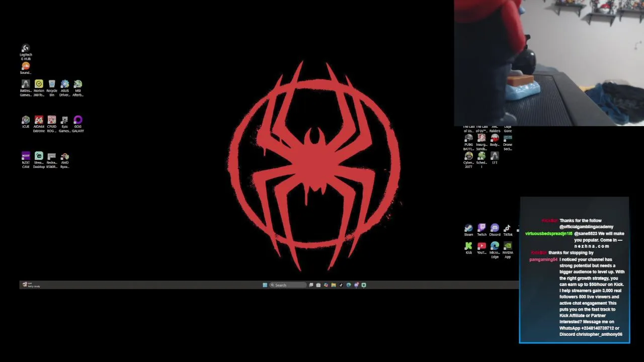The height and width of the screenshot is (362, 644).
Task: Select the Kick desktop icon
Action: pyautogui.click(x=468, y=248)
